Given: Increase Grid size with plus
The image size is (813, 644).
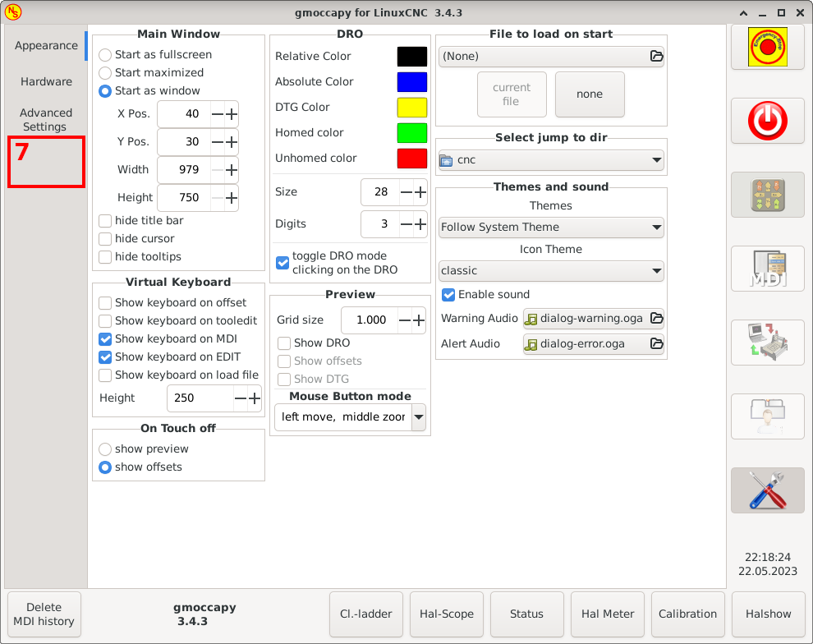Looking at the screenshot, I should [419, 320].
